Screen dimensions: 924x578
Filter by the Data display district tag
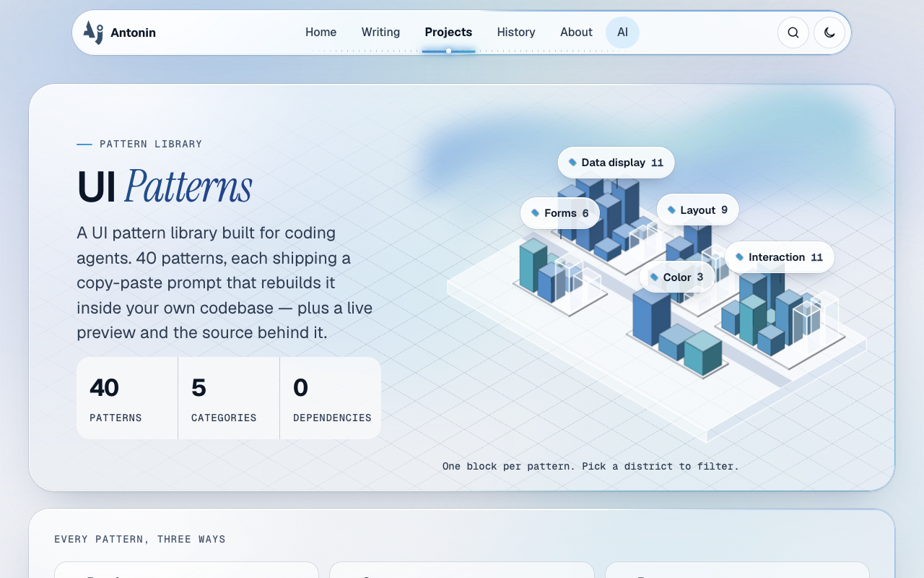(616, 163)
